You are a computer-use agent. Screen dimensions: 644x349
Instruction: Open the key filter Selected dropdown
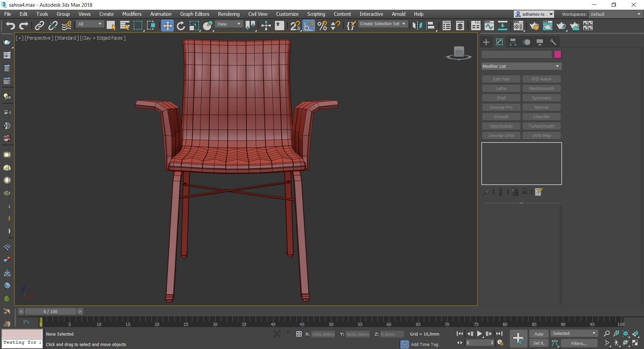pyautogui.click(x=574, y=334)
